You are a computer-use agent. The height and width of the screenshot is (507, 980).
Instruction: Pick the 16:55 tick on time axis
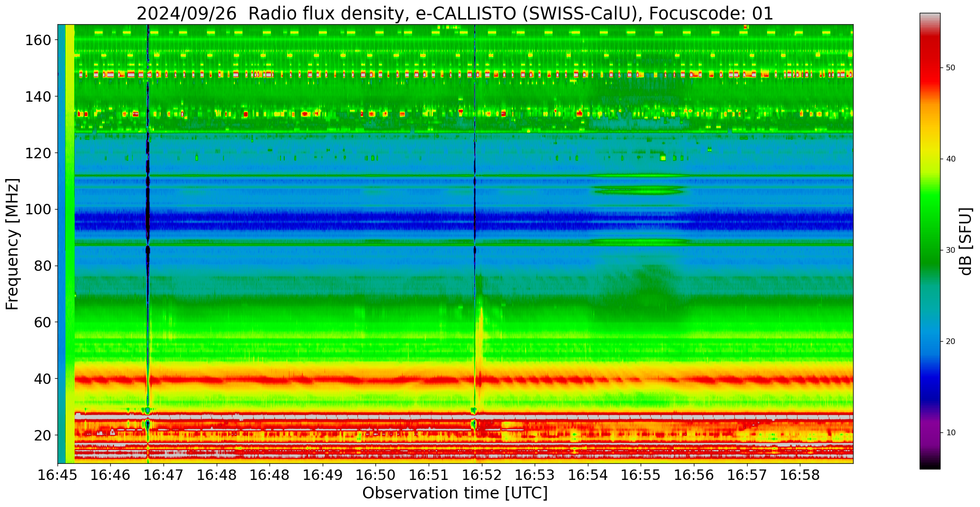[x=641, y=475]
